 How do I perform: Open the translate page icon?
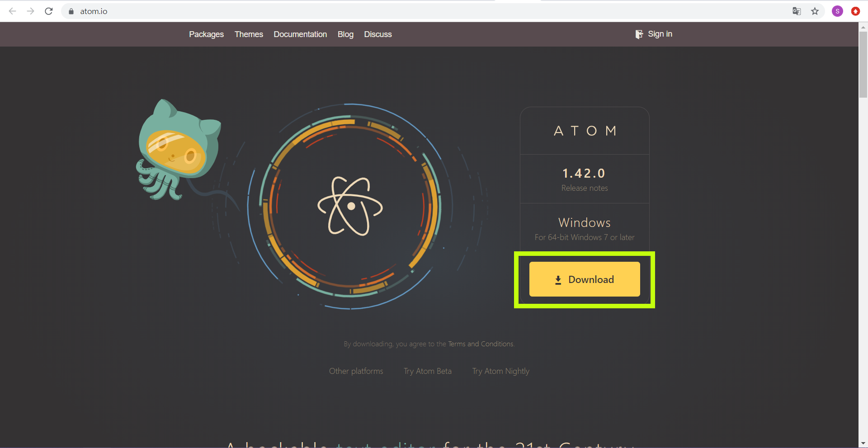click(797, 11)
